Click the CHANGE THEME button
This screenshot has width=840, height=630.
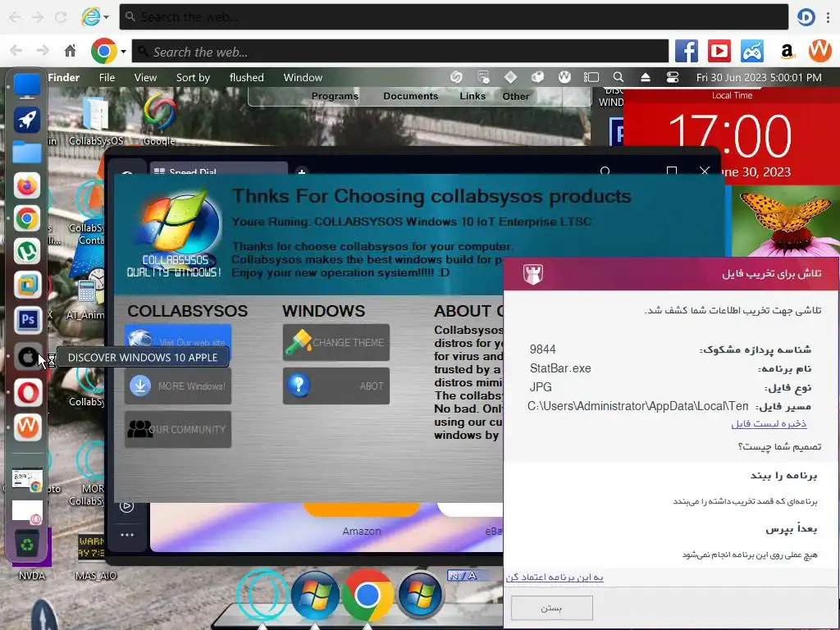click(336, 342)
